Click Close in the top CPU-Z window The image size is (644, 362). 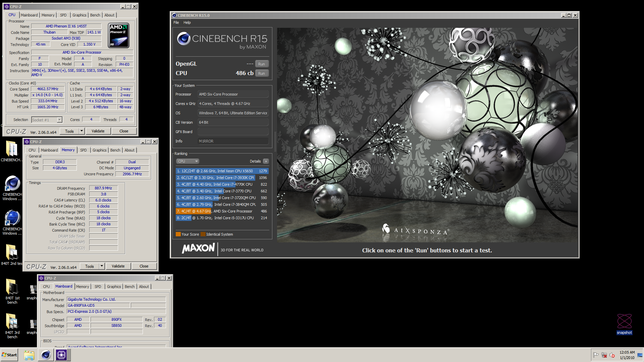pyautogui.click(x=124, y=131)
